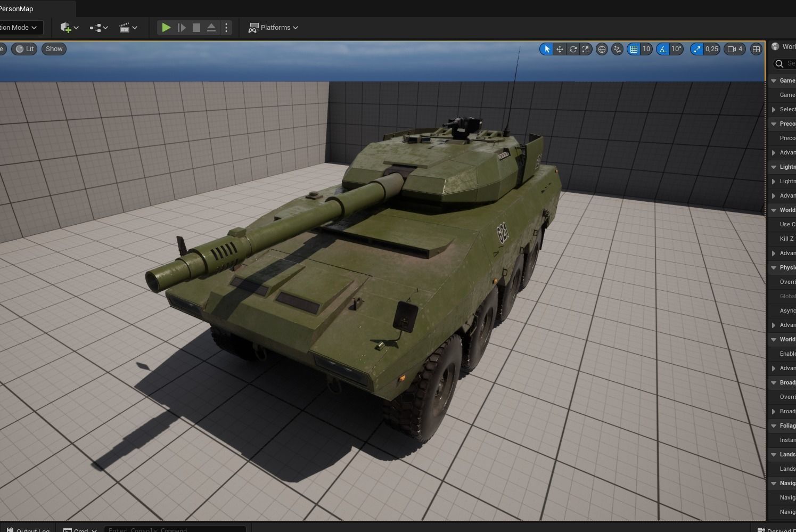
Task: Stop the play session
Action: coord(196,27)
